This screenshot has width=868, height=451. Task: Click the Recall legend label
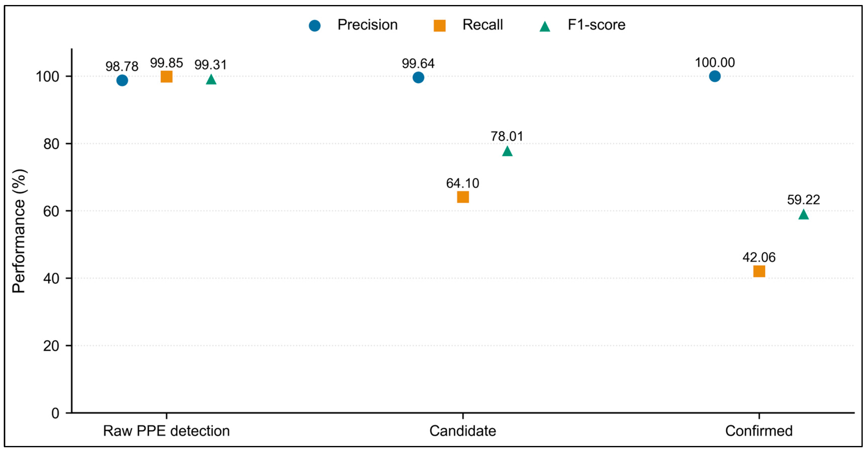[482, 25]
